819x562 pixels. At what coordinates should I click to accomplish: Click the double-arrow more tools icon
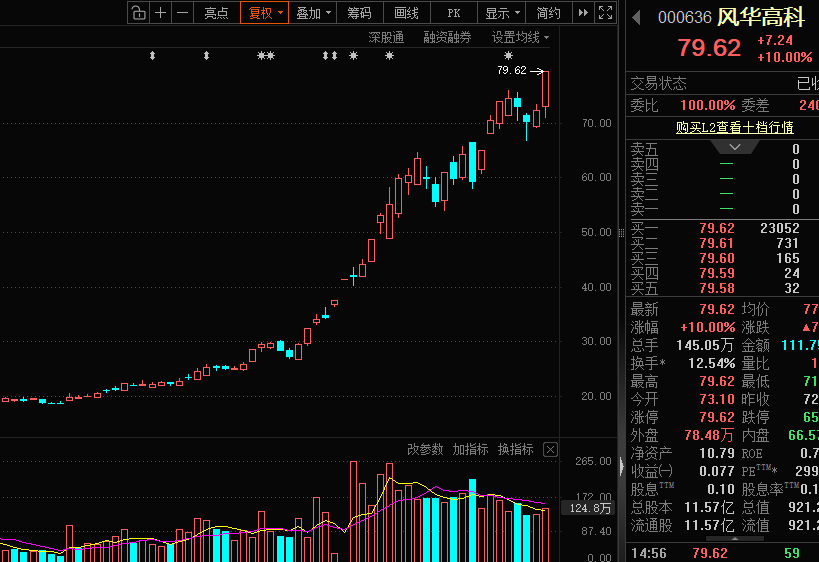point(583,13)
